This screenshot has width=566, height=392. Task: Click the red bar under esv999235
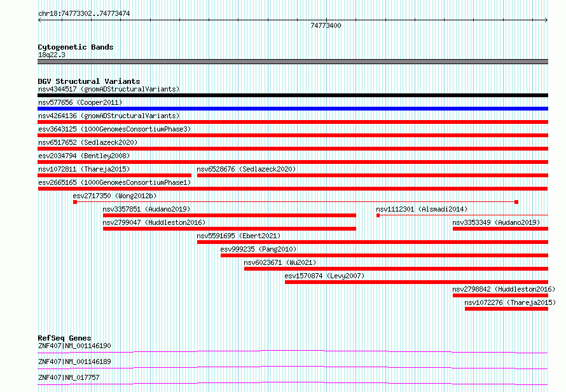tap(384, 255)
